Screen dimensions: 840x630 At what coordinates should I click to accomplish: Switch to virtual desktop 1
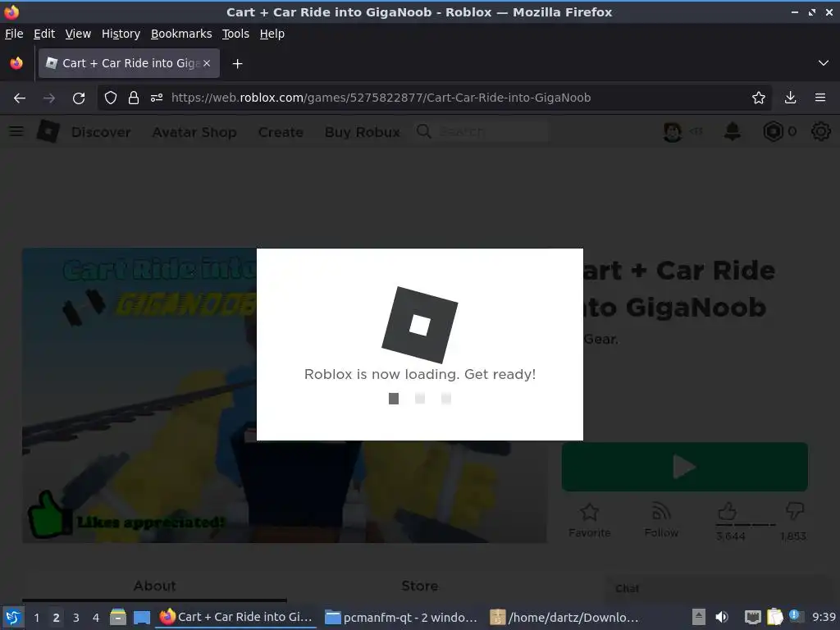36,618
